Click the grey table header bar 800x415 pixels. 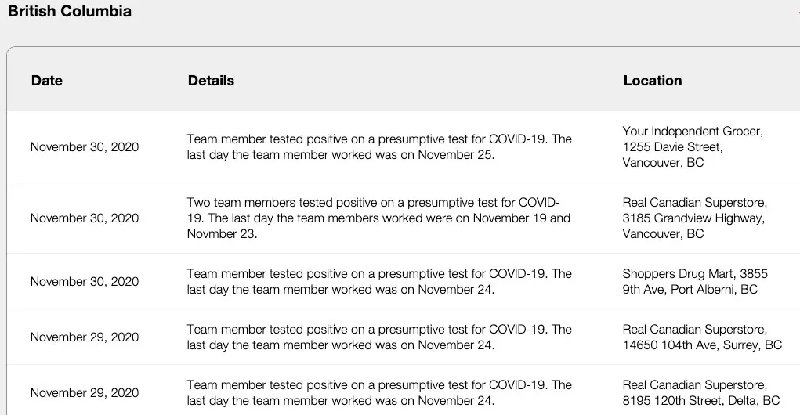404,79
